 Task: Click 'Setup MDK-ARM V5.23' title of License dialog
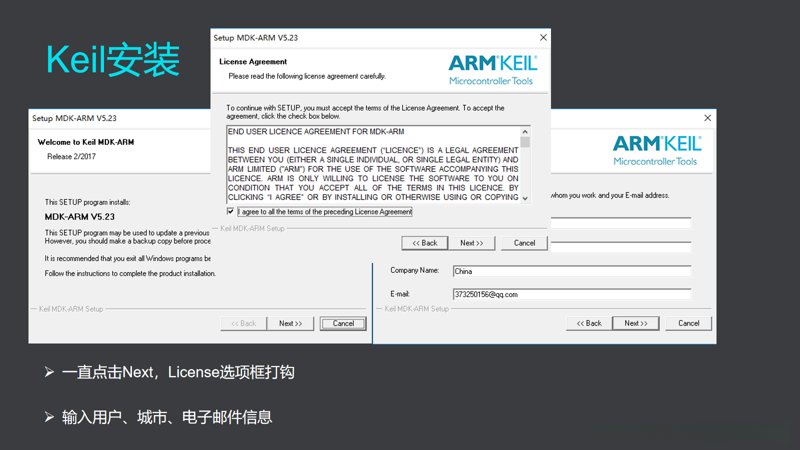[x=256, y=38]
